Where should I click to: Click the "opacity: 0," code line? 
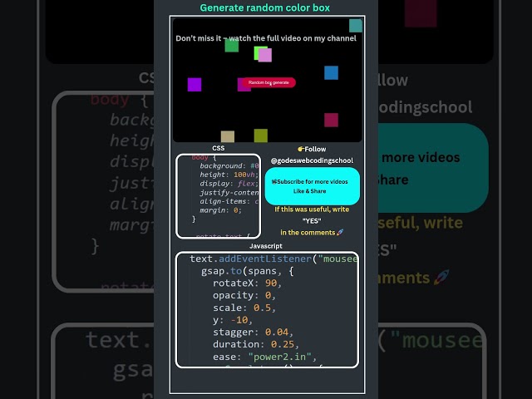[244, 296]
